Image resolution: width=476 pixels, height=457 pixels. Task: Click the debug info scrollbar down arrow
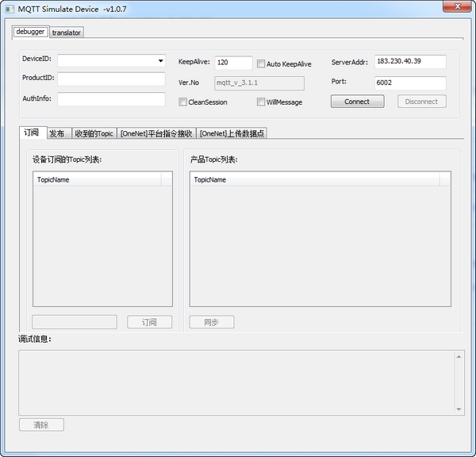[x=459, y=408]
